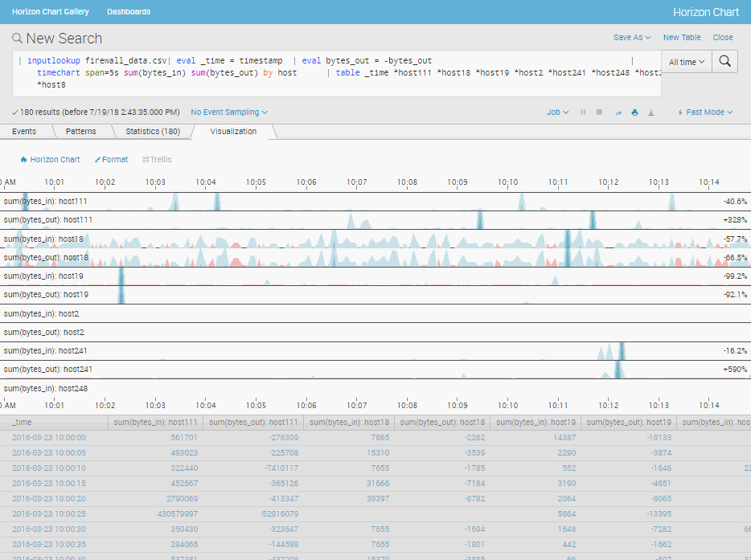
Task: Click the time cell 2016-03-23 10:00:25
Action: coord(49,514)
